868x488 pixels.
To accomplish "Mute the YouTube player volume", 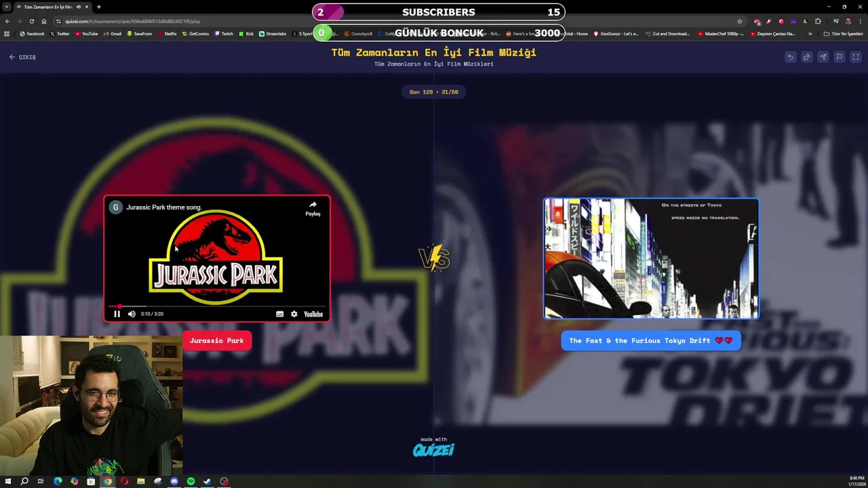I will tap(132, 314).
